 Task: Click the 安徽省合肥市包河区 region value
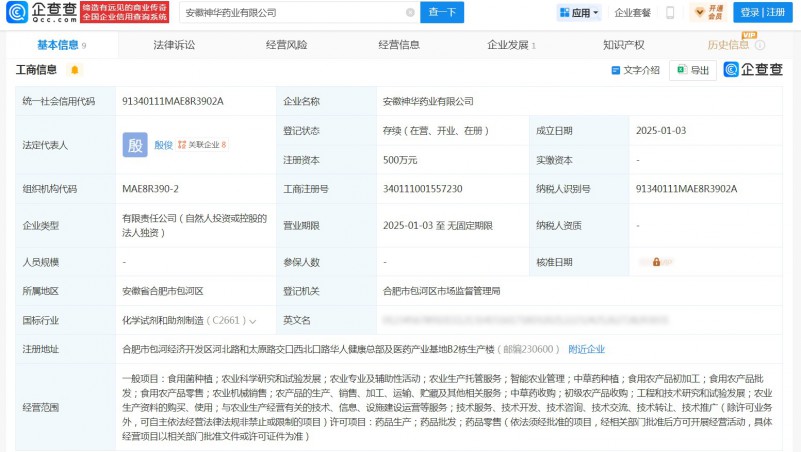click(x=162, y=291)
